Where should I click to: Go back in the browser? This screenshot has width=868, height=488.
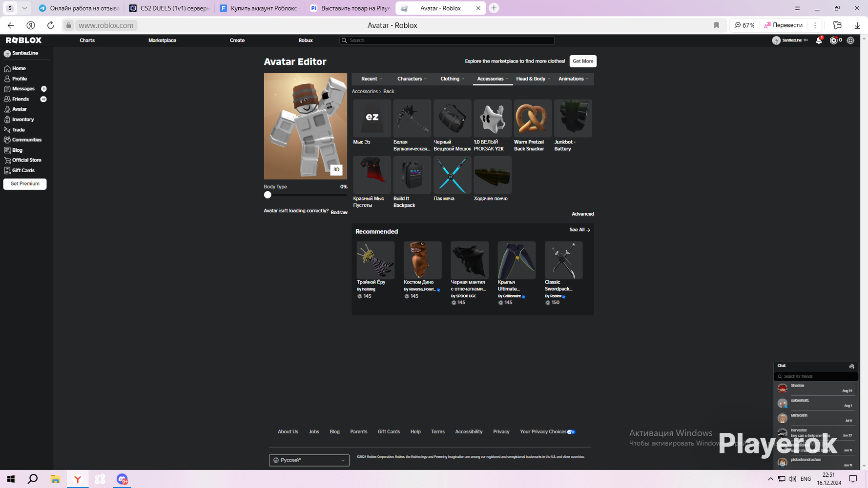pos(11,25)
